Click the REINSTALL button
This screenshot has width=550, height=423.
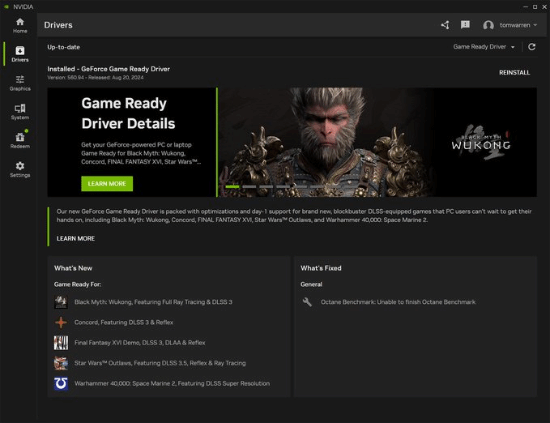514,73
